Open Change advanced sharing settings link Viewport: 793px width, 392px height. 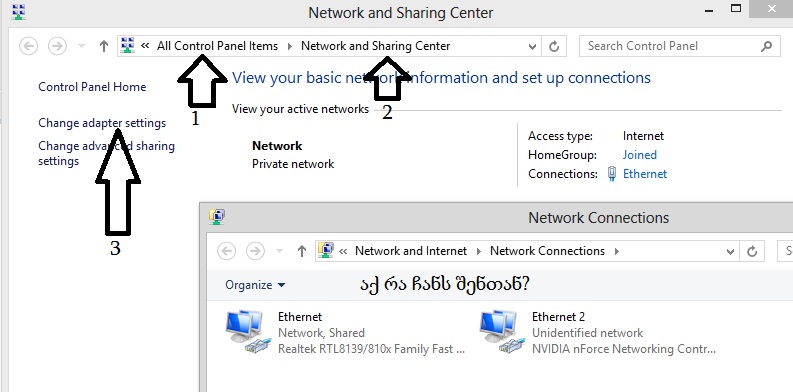(106, 153)
